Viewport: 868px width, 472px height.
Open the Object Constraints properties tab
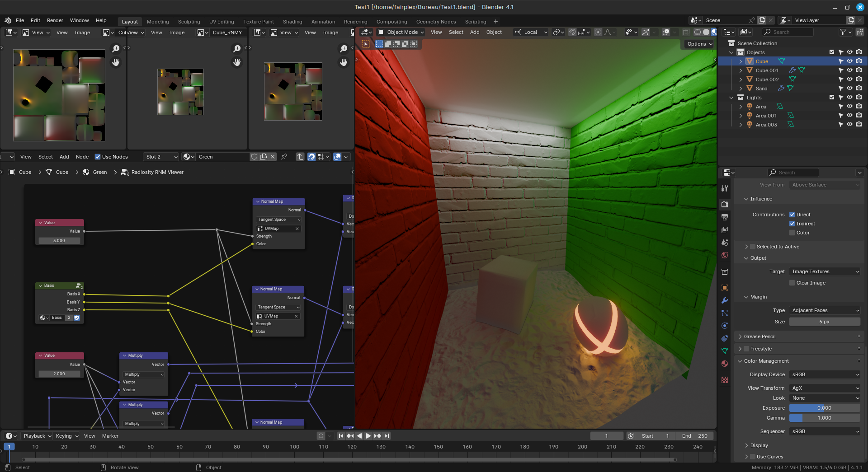coord(725,338)
